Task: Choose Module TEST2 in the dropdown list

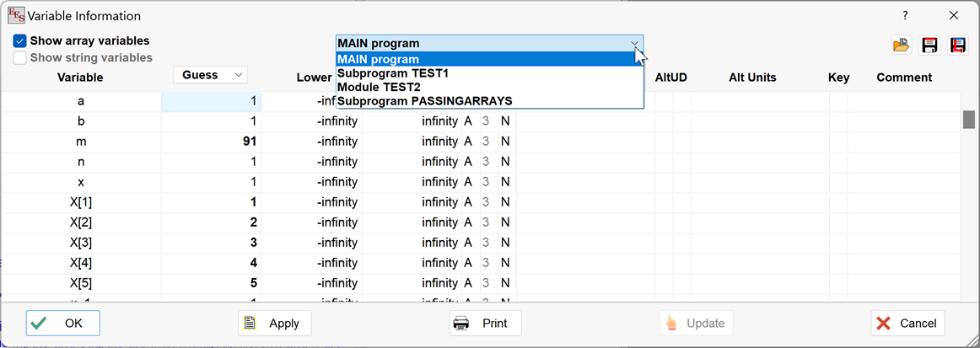Action: pyautogui.click(x=379, y=87)
